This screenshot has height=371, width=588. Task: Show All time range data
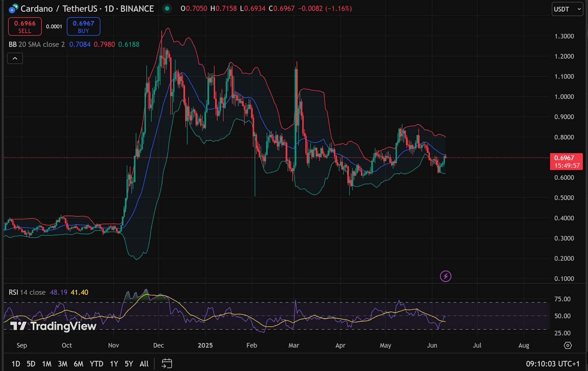144,364
